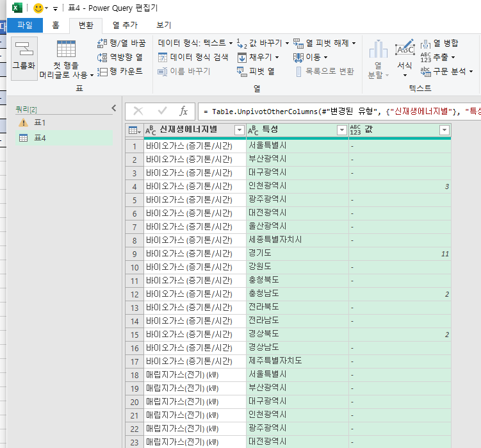The width and height of the screenshot is (481, 448).
Task: Switch to Add Column (열 추가) tab
Action: pos(125,25)
